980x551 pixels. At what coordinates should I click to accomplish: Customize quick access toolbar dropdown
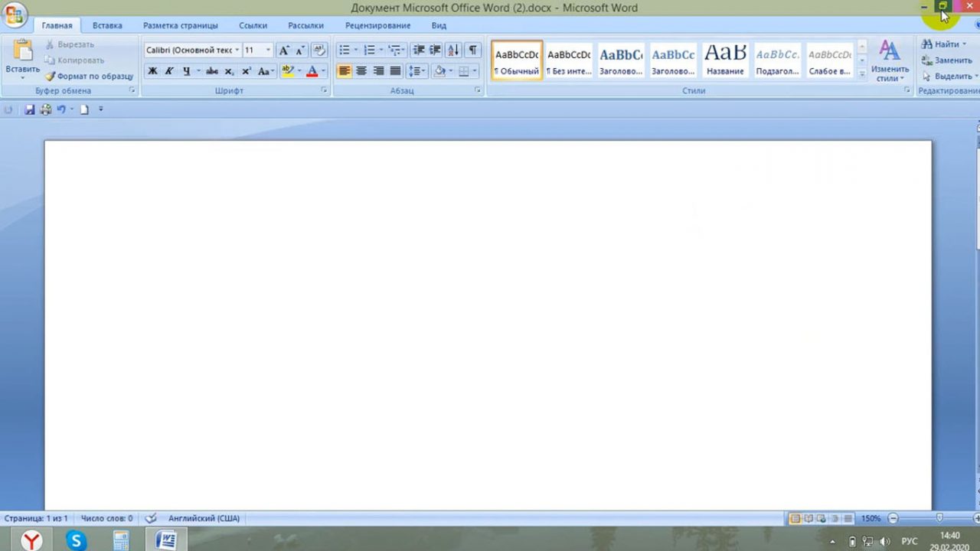[x=100, y=109]
